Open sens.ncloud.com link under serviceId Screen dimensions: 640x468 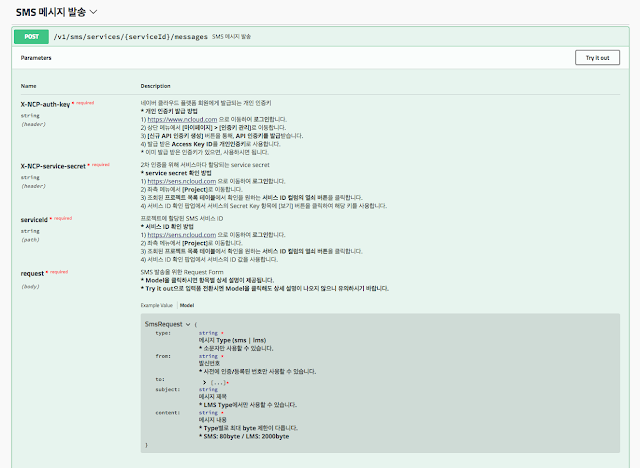pyautogui.click(x=181, y=235)
